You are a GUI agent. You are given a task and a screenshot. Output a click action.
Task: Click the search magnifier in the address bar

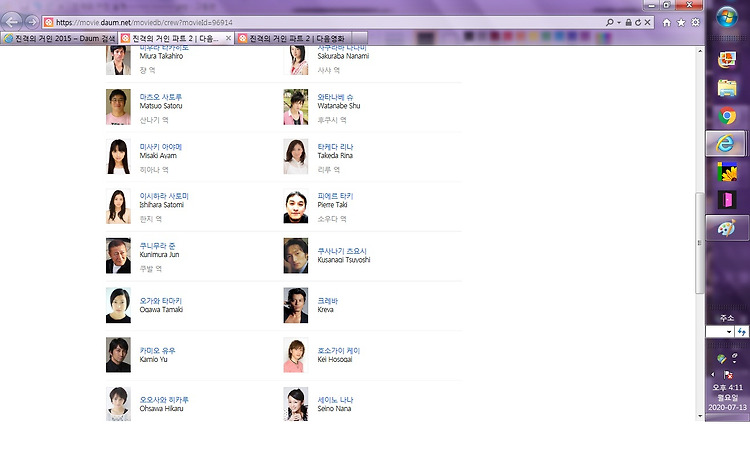(x=609, y=22)
